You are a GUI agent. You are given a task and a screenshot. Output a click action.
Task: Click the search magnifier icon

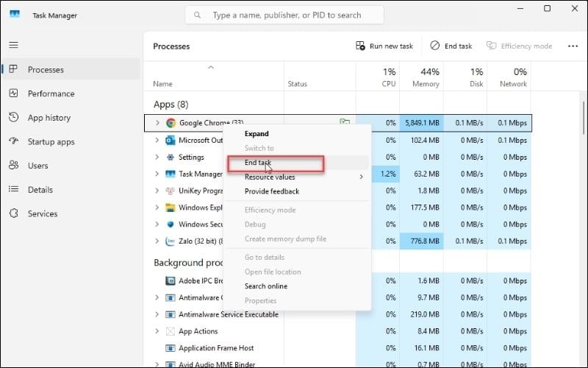(197, 15)
